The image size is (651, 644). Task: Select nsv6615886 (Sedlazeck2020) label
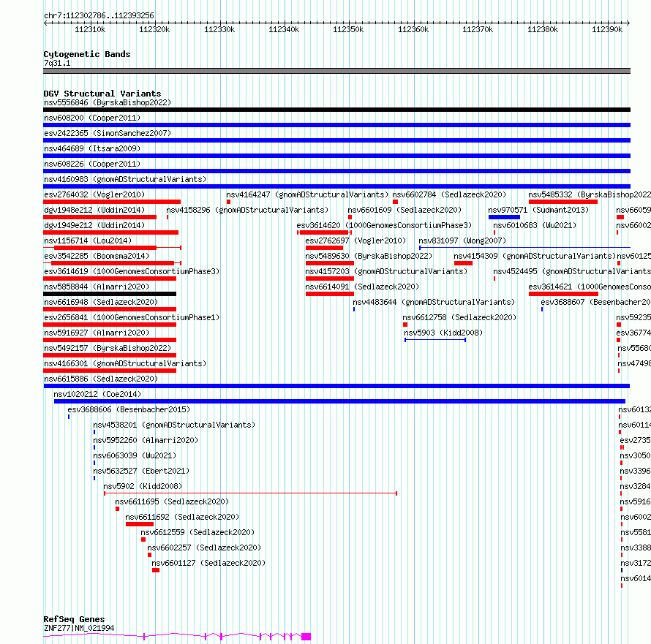(x=101, y=379)
